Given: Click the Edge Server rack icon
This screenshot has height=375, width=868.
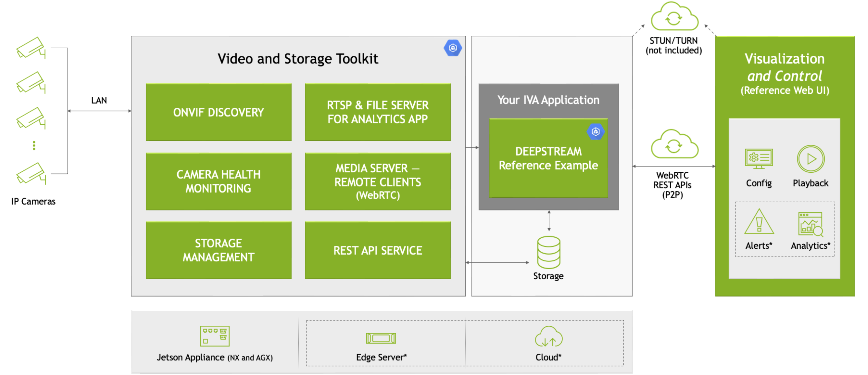Looking at the screenshot, I should point(381,338).
